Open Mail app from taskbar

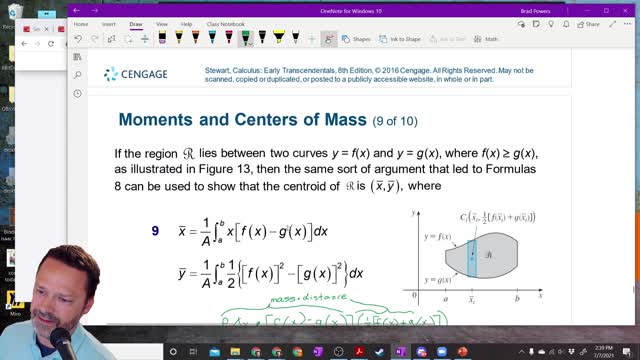(214, 351)
